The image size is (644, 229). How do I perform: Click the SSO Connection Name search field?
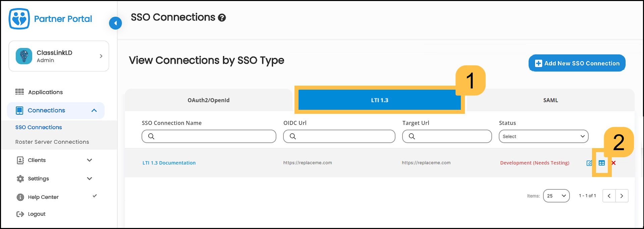click(213, 136)
